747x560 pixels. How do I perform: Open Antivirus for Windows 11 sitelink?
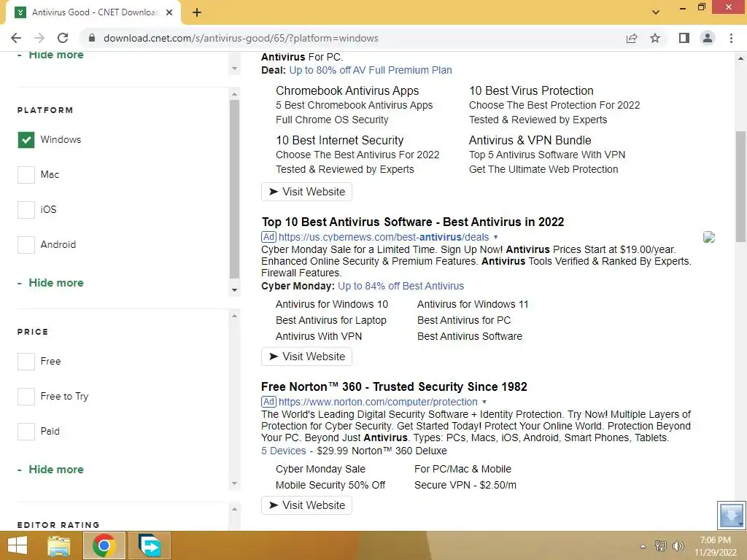coord(473,304)
